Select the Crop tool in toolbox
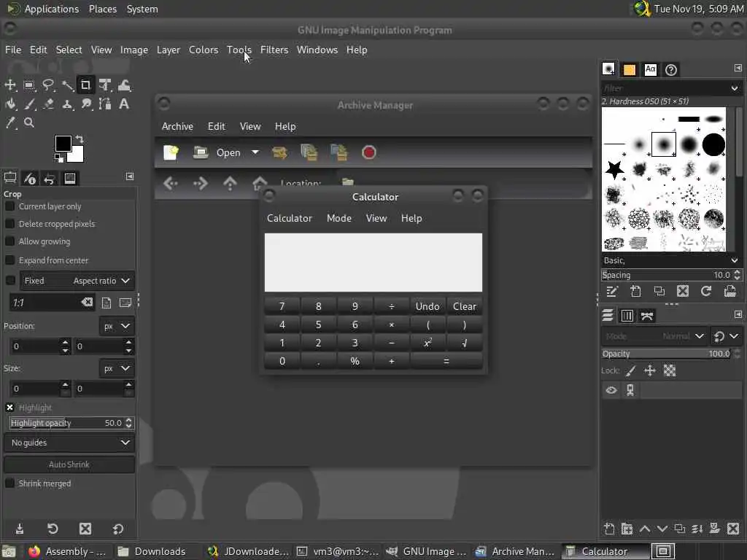 (86, 85)
